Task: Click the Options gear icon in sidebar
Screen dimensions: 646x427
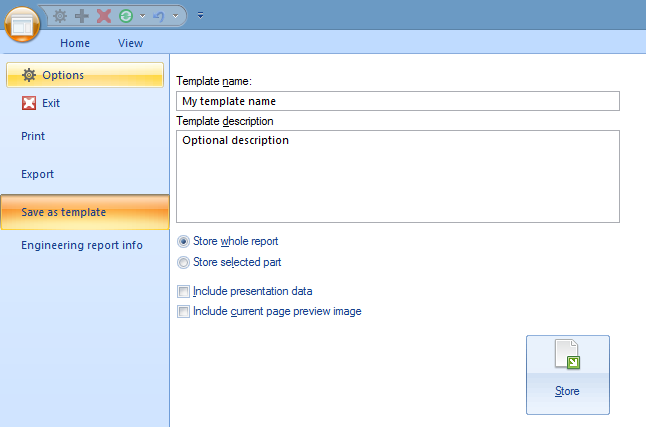Action: [29, 75]
